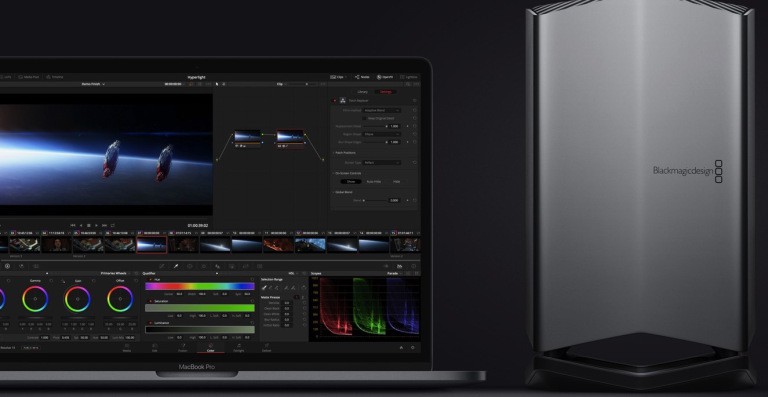The width and height of the screenshot is (768, 397).
Task: Select the Show on-screen controls button
Action: tap(351, 182)
